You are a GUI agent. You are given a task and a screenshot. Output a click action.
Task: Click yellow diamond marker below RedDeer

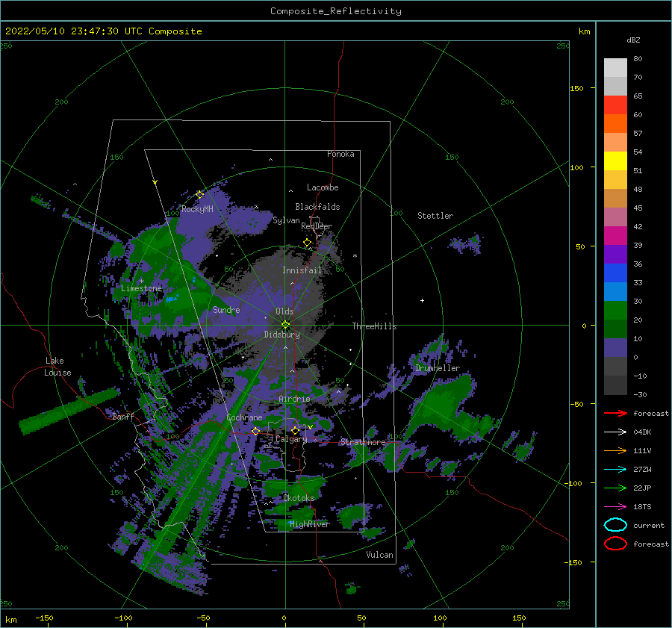point(308,243)
